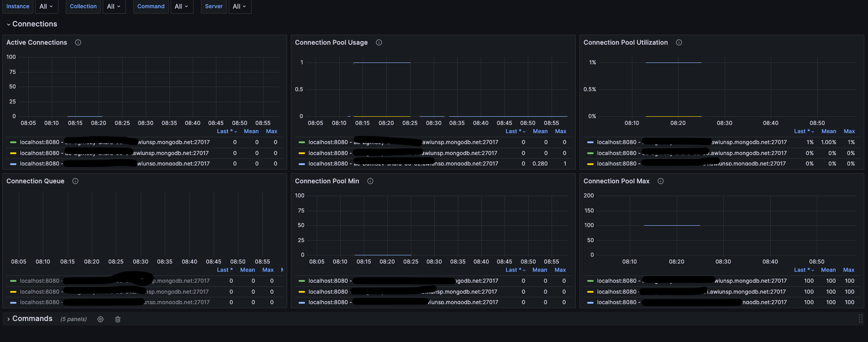Open Connection Pool Min panel title menu
The width and height of the screenshot is (868, 342).
[327, 181]
